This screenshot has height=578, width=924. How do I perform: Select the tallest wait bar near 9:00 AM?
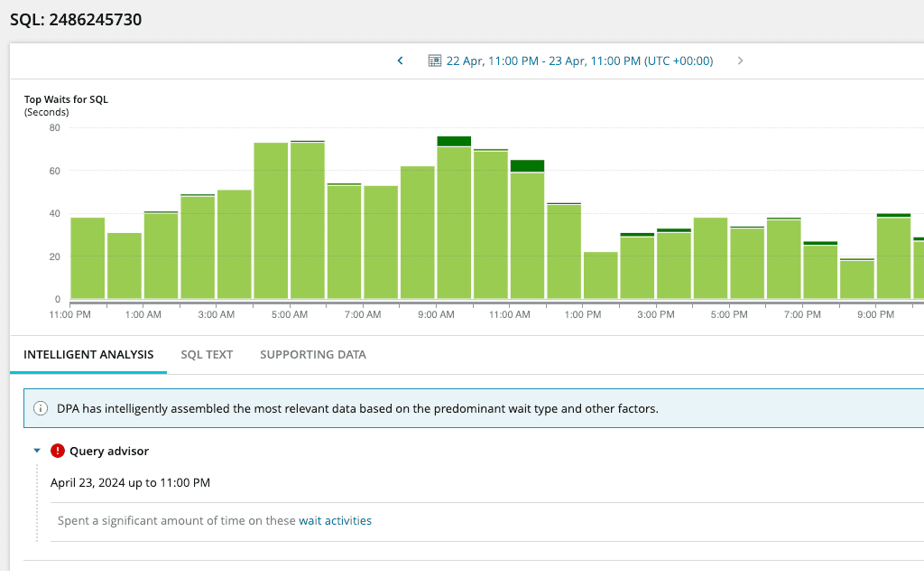pyautogui.click(x=454, y=217)
